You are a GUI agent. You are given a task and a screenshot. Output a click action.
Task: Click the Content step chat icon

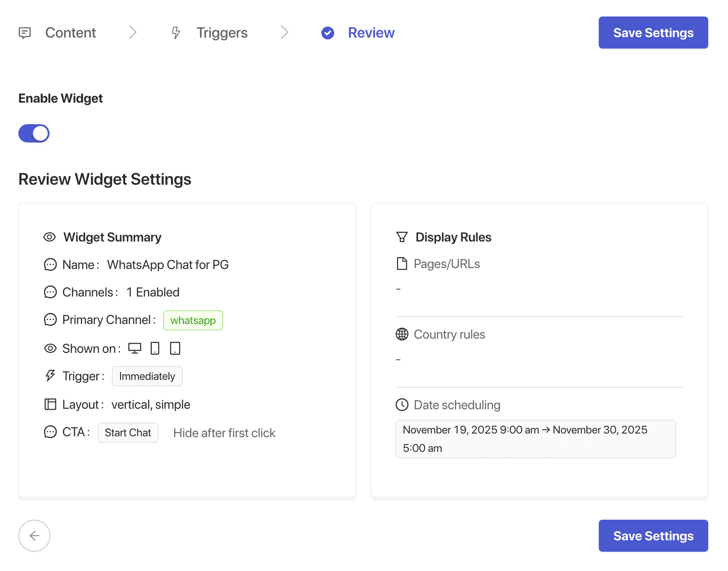tap(25, 33)
